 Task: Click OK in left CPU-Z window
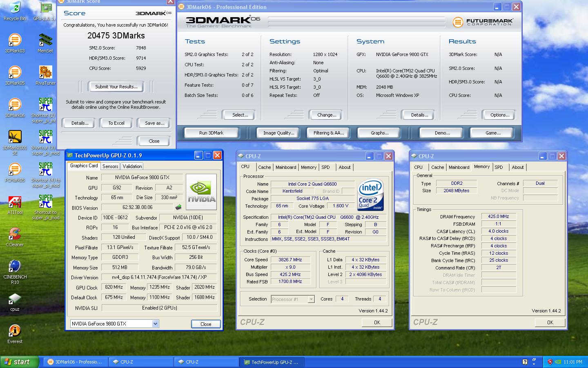tap(377, 323)
